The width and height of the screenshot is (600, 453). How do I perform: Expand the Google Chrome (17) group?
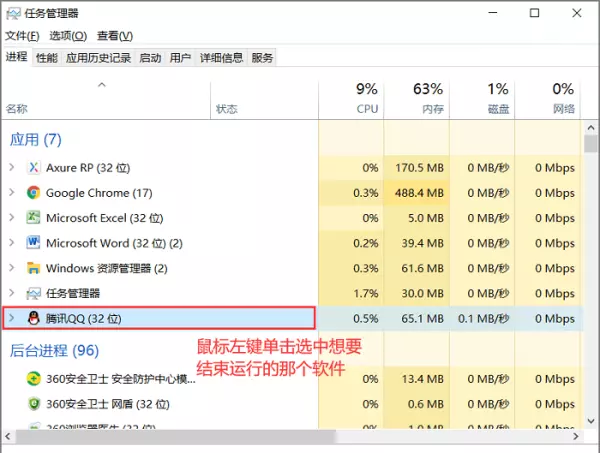[x=12, y=192]
